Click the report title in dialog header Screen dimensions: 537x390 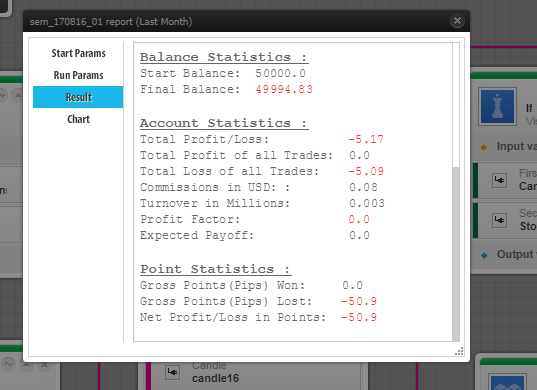point(111,22)
